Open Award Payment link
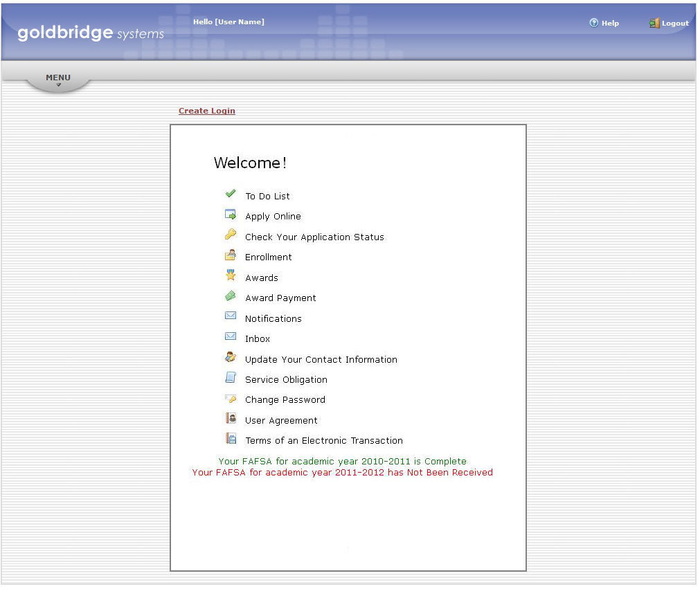This screenshot has width=700, height=589. click(280, 298)
